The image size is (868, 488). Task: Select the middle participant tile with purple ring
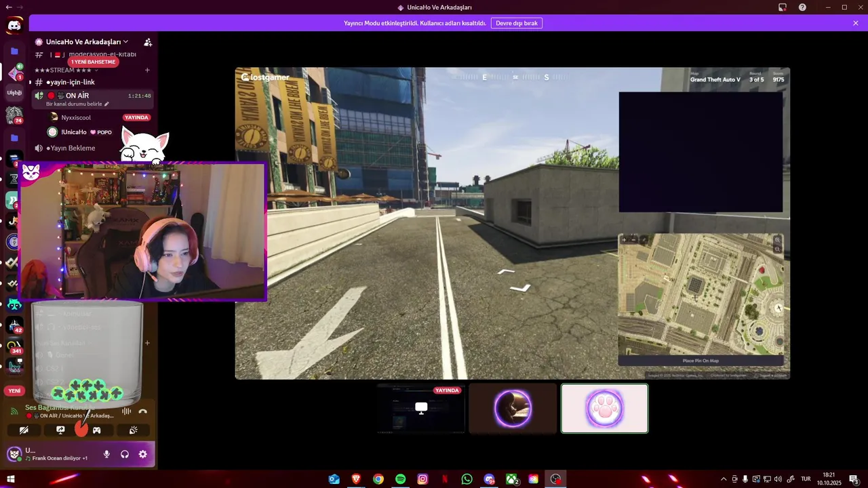[x=513, y=408]
